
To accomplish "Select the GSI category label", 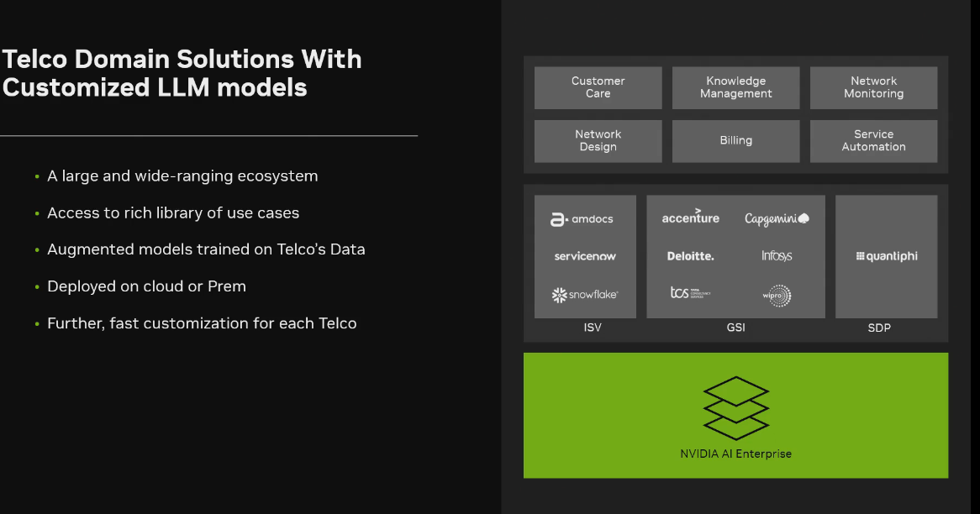I will coord(735,328).
